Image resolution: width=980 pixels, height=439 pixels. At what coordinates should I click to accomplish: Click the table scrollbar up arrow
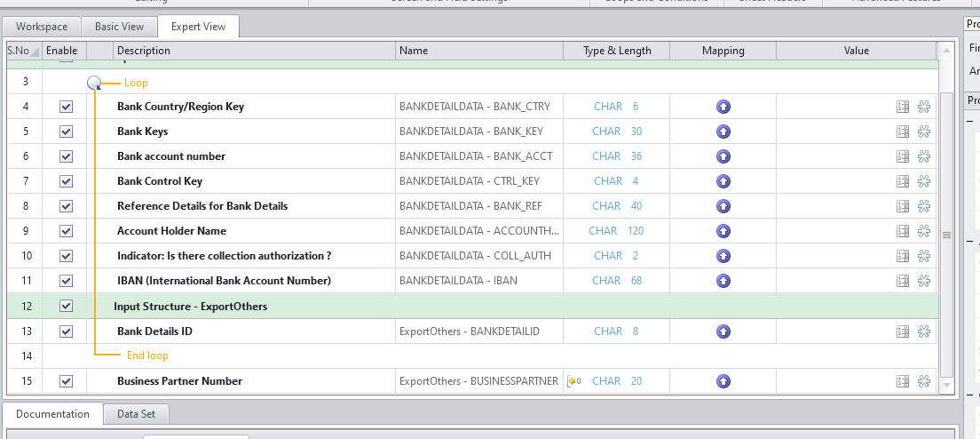coord(946,50)
